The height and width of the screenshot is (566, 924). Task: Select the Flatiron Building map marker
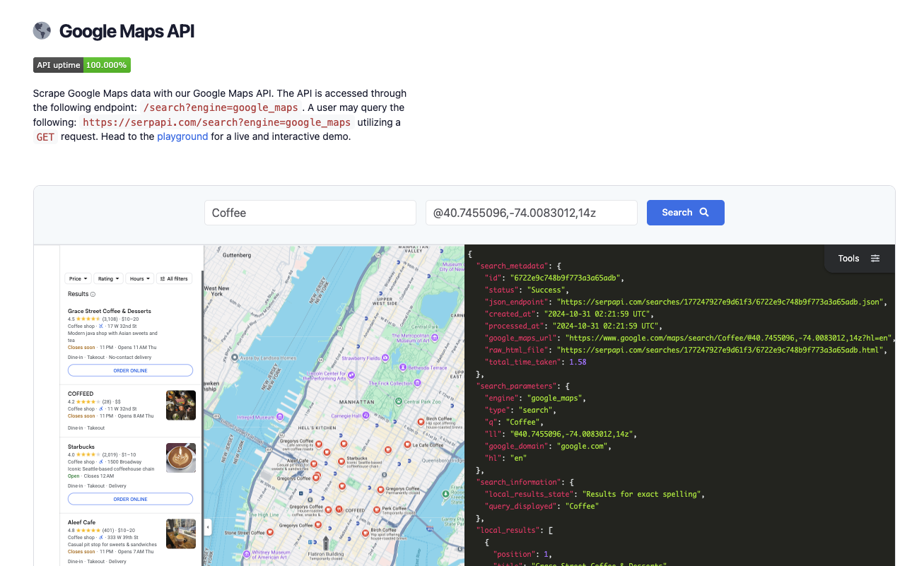pyautogui.click(x=326, y=543)
